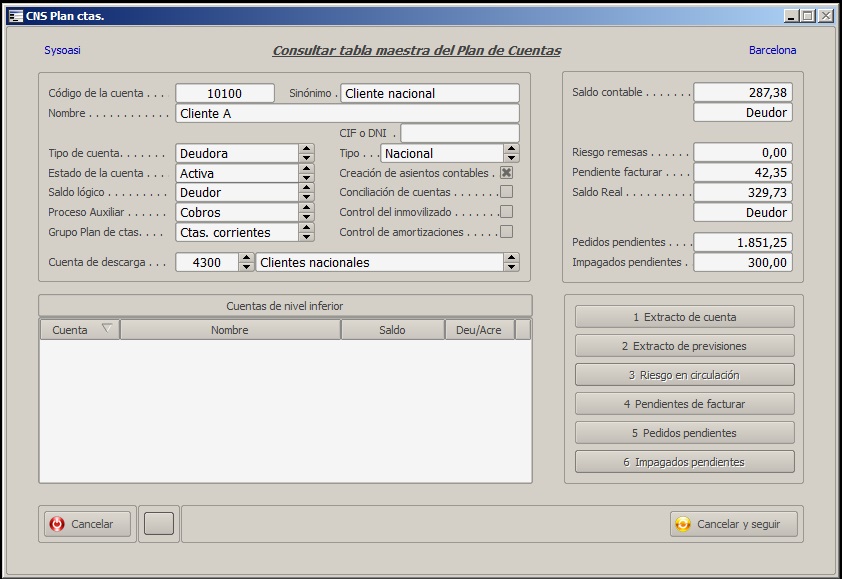Screen dimensions: 842x579
Task: Click the Código de la cuenta field
Action: [x=225, y=93]
